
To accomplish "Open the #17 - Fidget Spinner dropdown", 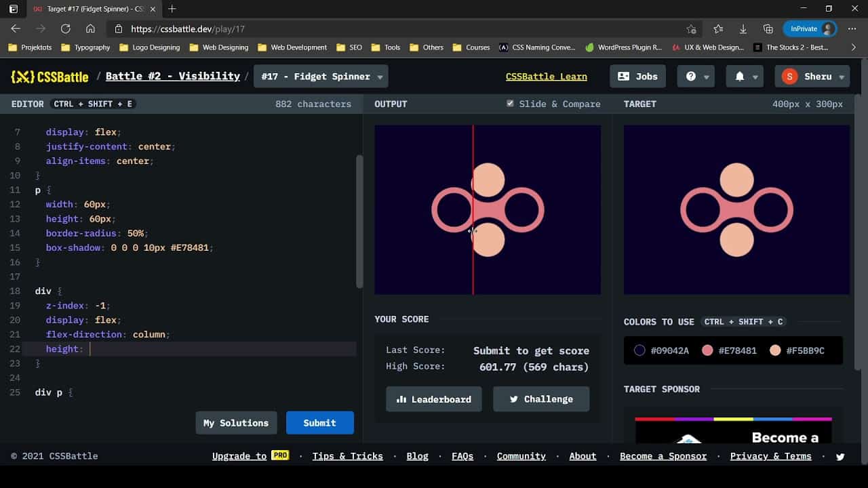I will (x=320, y=76).
